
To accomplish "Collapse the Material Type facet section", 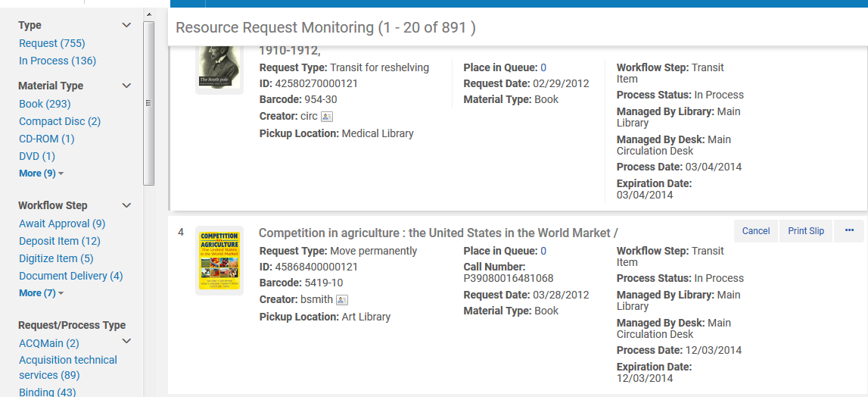I will pyautogui.click(x=127, y=86).
